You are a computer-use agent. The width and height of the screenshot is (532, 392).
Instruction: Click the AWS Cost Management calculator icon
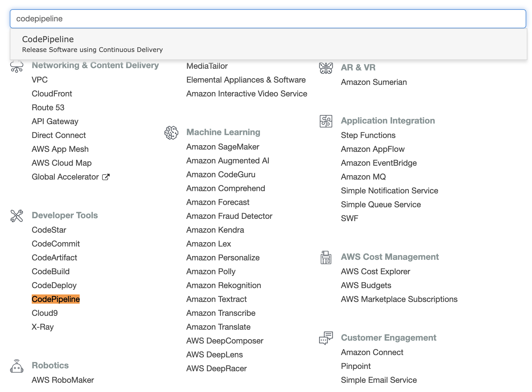tap(326, 257)
